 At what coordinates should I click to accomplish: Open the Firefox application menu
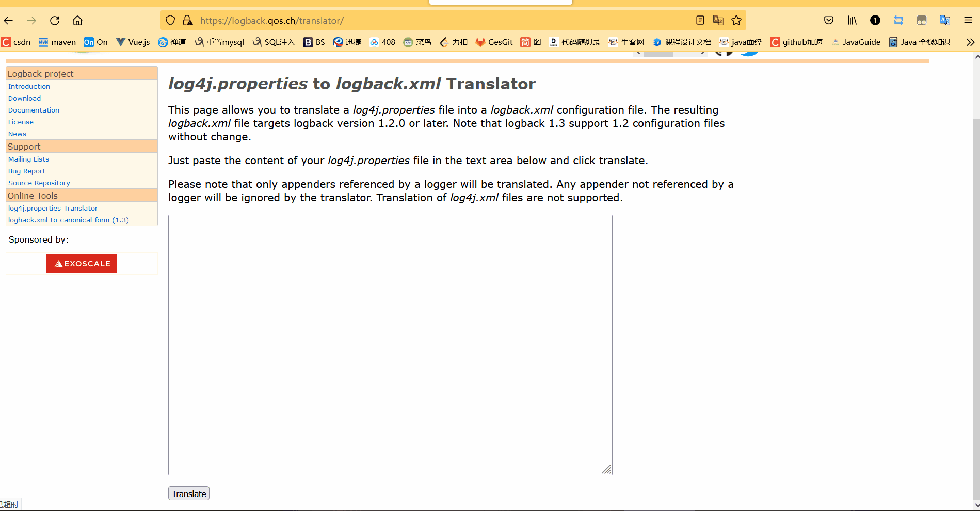[x=968, y=20]
